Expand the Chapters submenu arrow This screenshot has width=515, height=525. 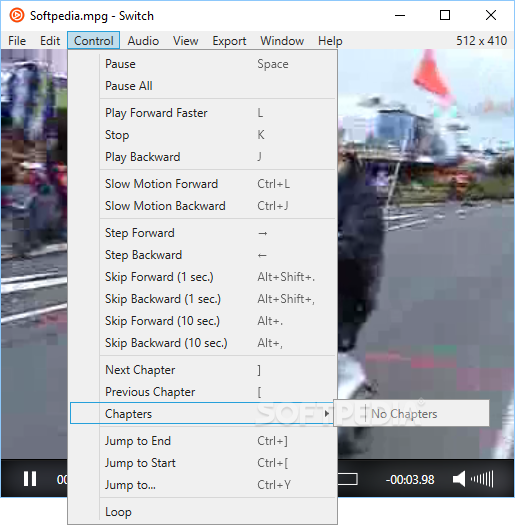click(x=327, y=414)
